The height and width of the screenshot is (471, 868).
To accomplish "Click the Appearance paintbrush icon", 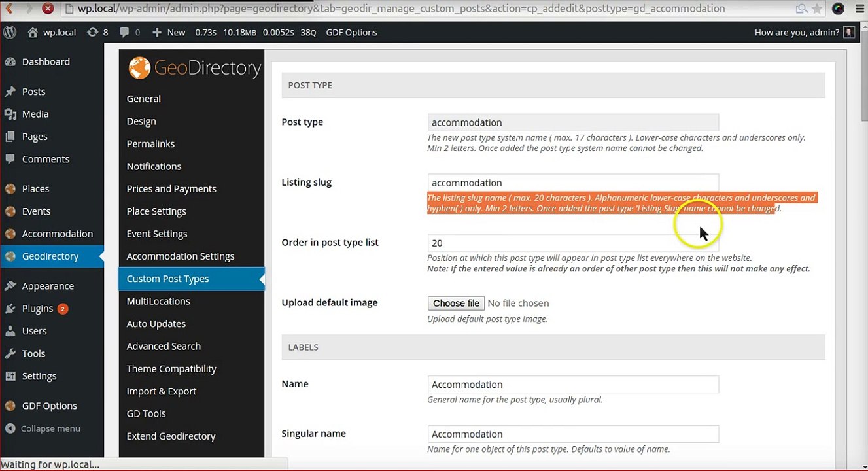I will click(x=10, y=286).
